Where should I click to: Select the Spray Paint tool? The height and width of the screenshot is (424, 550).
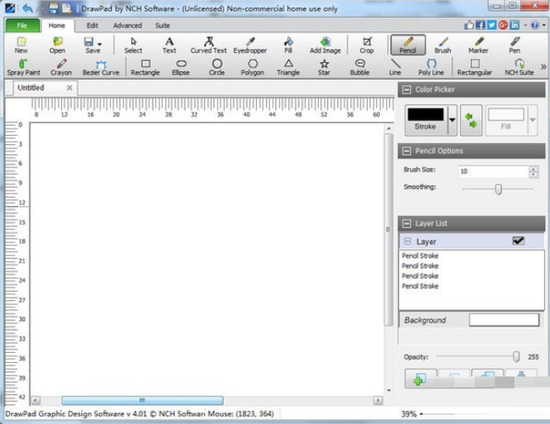24,68
